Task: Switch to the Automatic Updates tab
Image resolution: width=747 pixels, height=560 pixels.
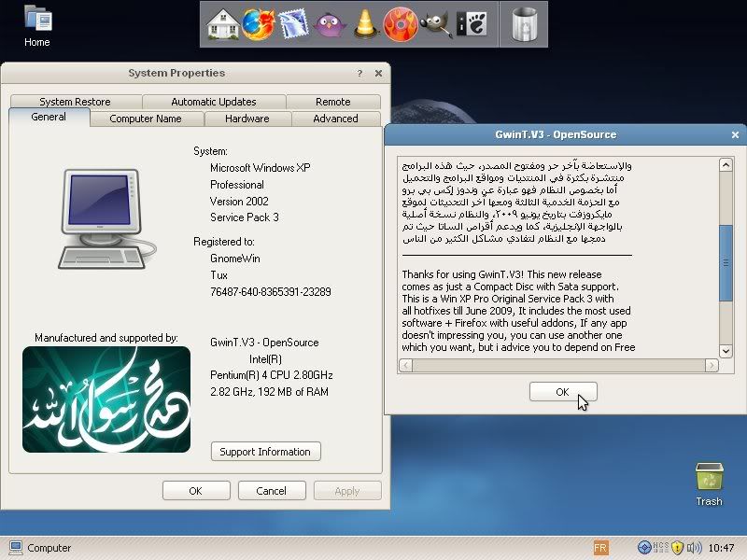Action: 214,102
